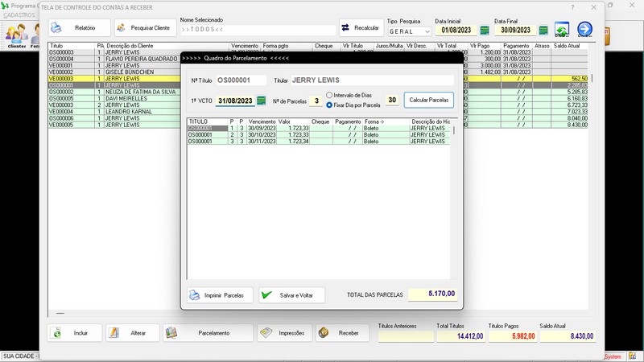Select Fixar Dia por Parcela option
The image size is (644, 362).
point(329,105)
